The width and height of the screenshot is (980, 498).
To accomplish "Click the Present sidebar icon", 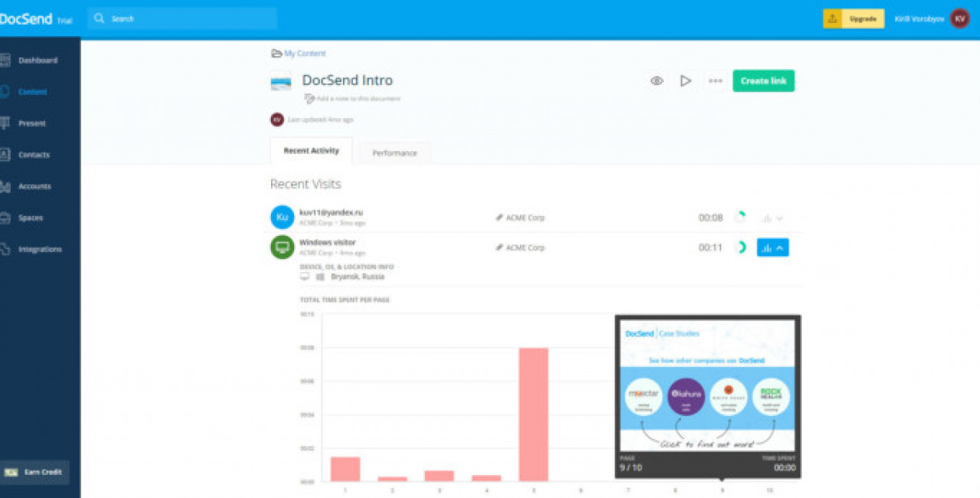I will [5, 123].
